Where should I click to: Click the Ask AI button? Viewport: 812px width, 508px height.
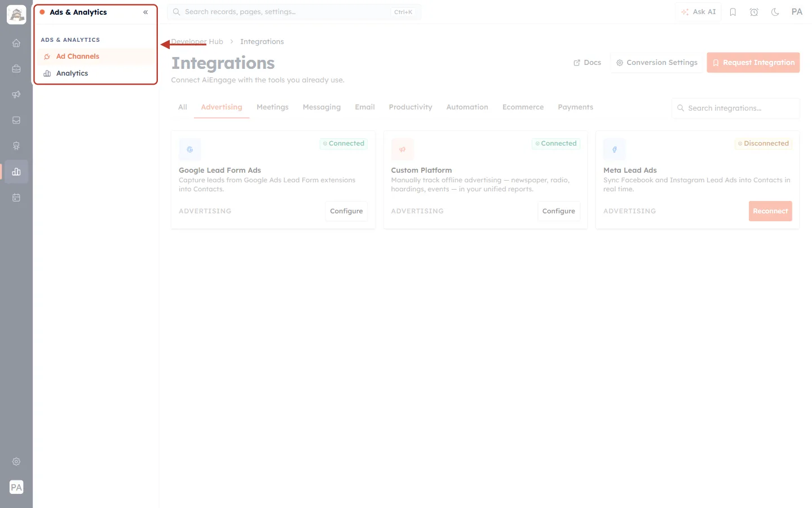pos(698,12)
